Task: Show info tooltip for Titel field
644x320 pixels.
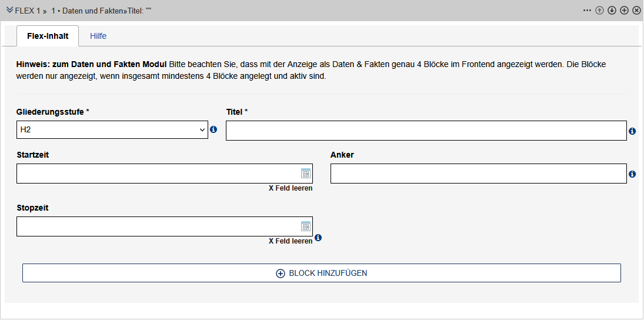Action: (x=632, y=131)
